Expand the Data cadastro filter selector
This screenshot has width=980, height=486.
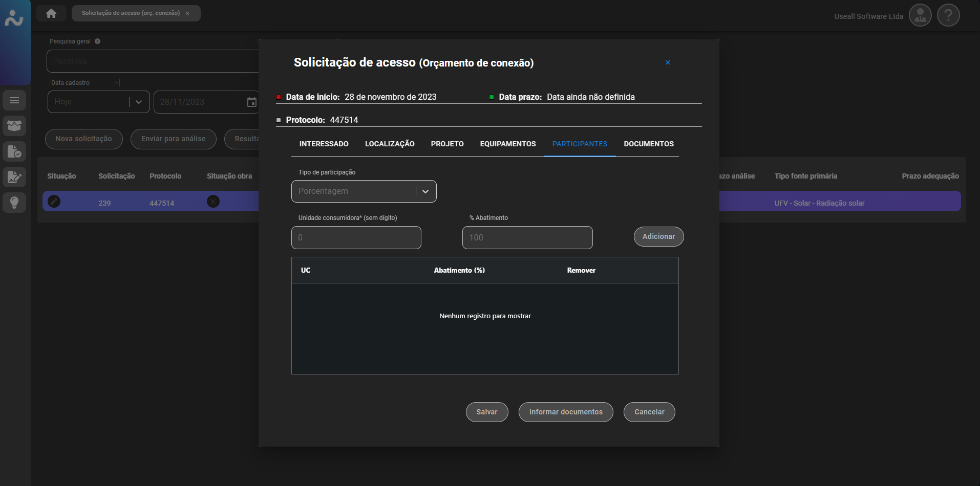[116, 83]
